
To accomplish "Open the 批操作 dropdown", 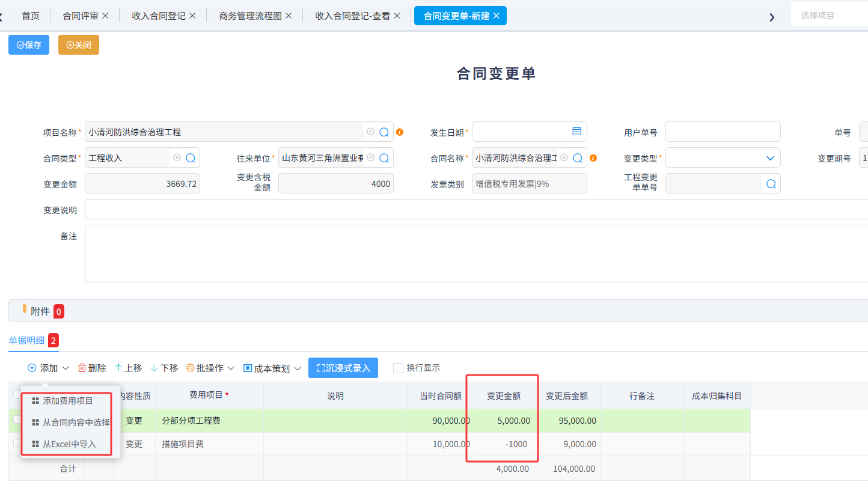I will (x=210, y=368).
